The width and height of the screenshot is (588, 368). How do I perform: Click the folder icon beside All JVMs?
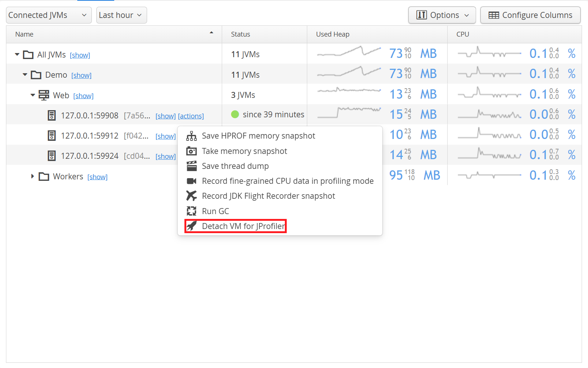(28, 55)
